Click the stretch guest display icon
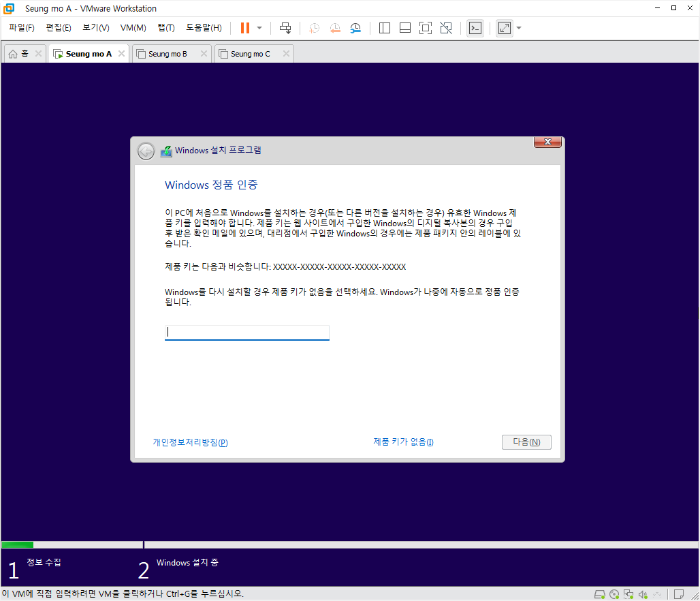The width and height of the screenshot is (700, 601). [x=505, y=28]
